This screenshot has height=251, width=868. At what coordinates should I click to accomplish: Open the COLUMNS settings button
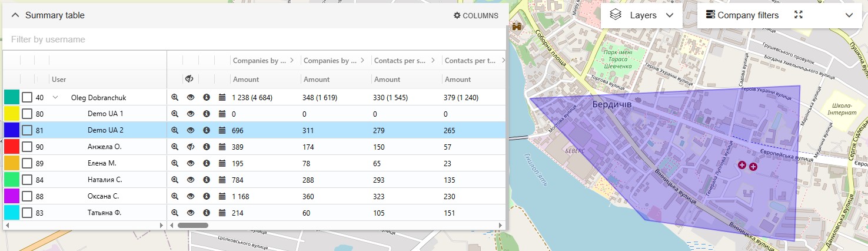(x=475, y=16)
